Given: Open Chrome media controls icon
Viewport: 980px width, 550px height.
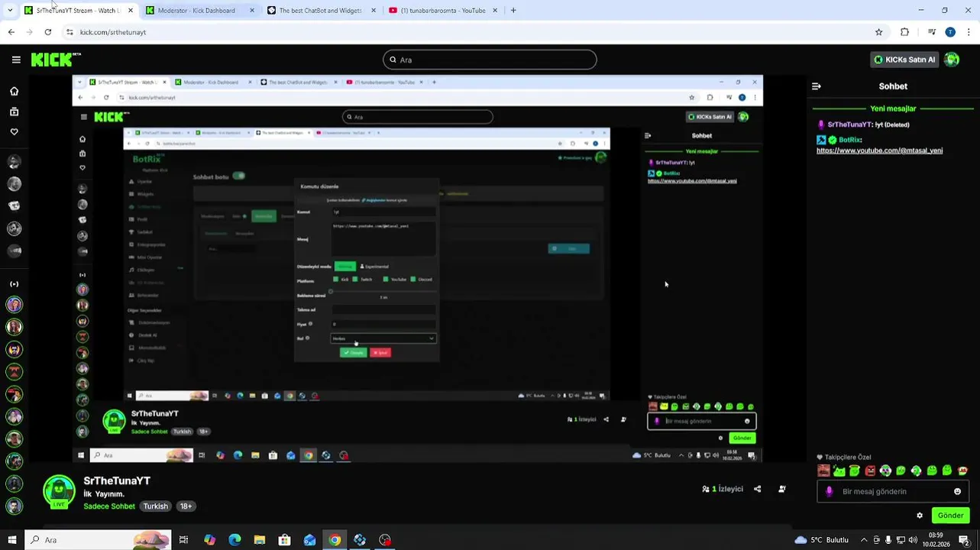Looking at the screenshot, I should pyautogui.click(x=932, y=32).
